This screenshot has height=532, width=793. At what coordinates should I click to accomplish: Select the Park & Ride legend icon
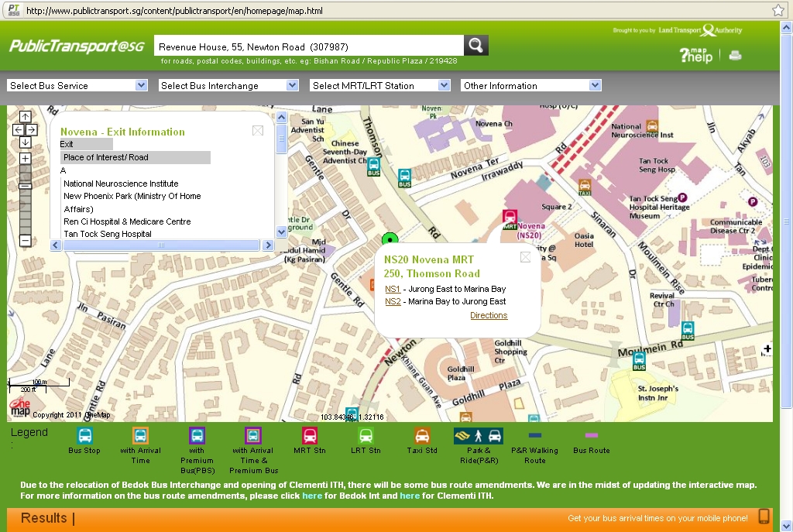pyautogui.click(x=478, y=434)
